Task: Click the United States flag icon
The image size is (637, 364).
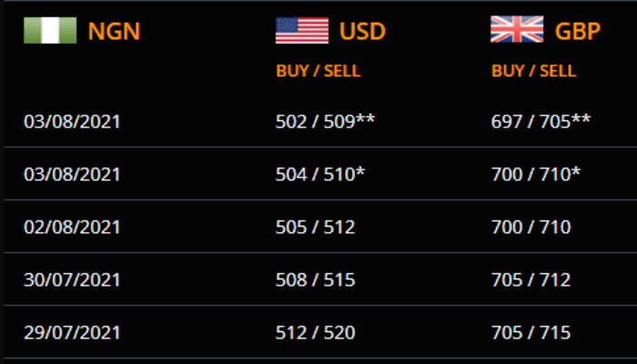Action: [302, 31]
